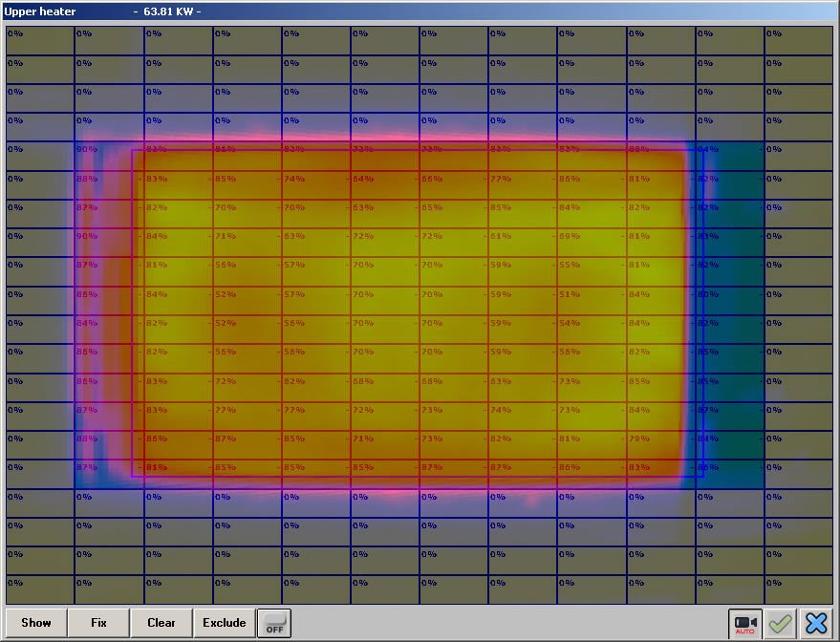
Task: Confirm with the green checkmark icon
Action: 780,623
